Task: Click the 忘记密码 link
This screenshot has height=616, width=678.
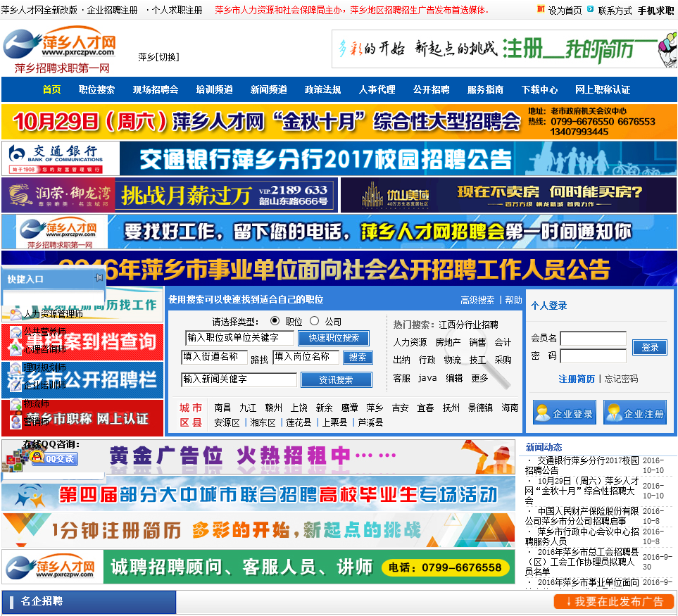Action: tap(622, 379)
